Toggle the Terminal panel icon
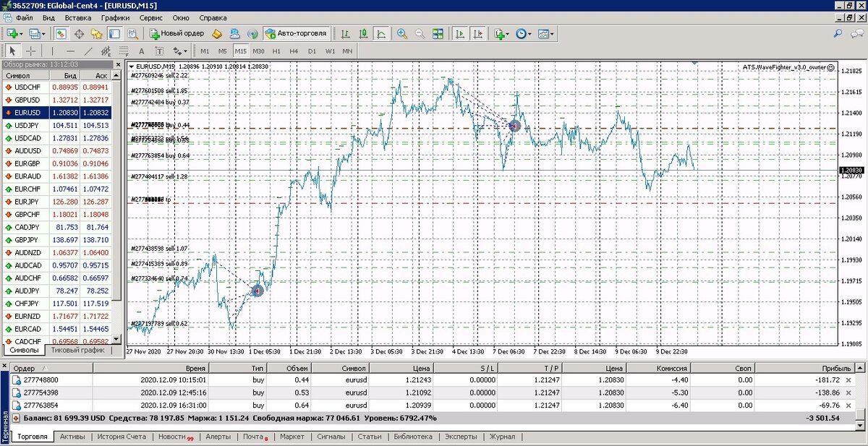Image resolution: width=868 pixels, height=446 pixels. [x=115, y=33]
